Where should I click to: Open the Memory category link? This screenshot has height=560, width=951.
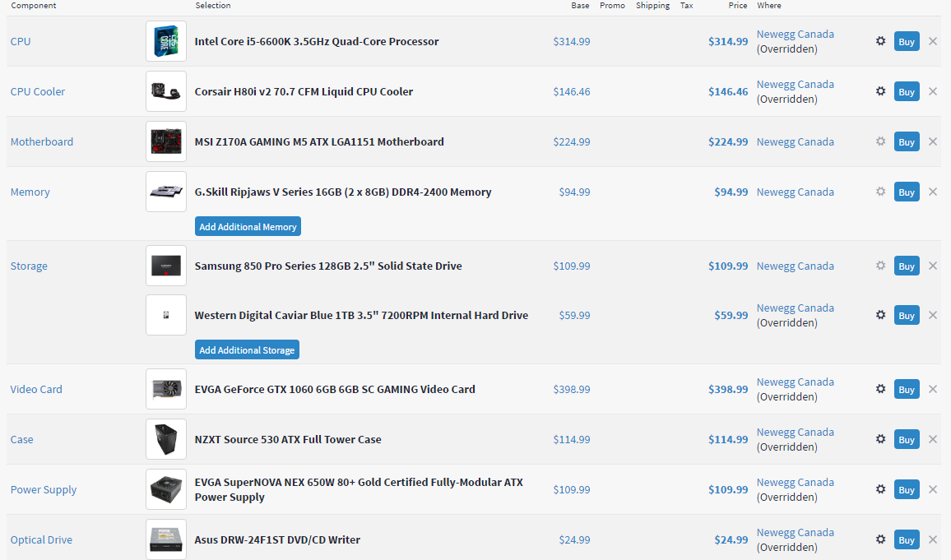click(x=30, y=192)
